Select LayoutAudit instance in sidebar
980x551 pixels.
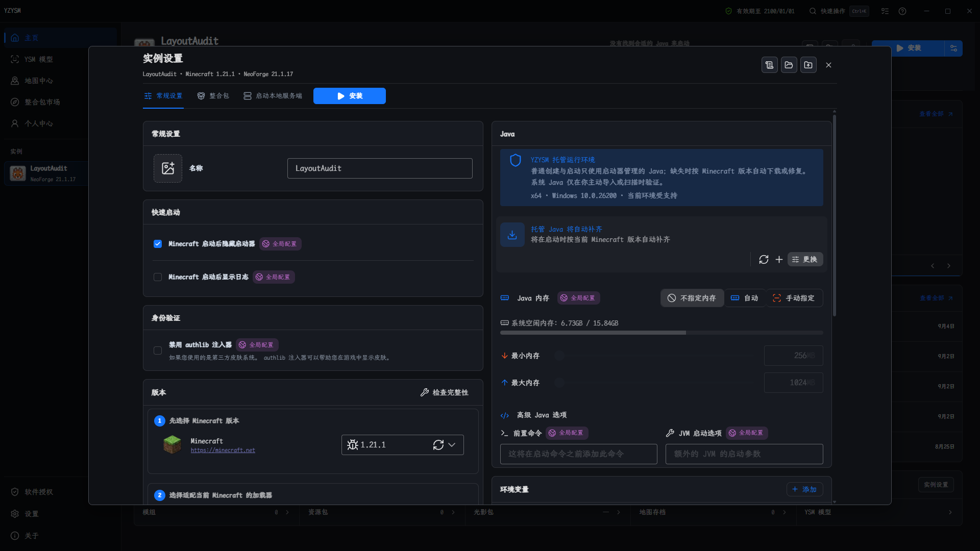pyautogui.click(x=47, y=173)
